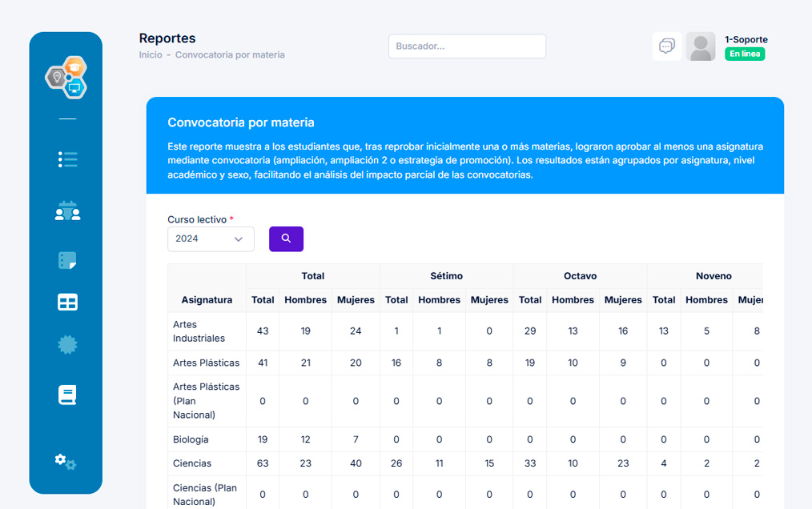Select the table grid sidebar icon
The image size is (812, 509).
tap(67, 302)
